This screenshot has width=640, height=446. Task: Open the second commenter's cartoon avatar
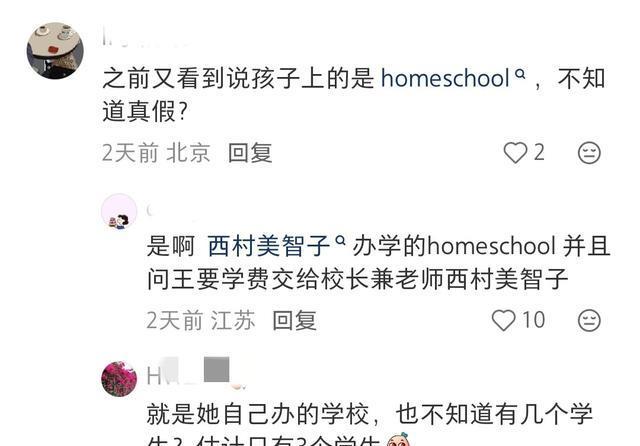click(x=119, y=211)
